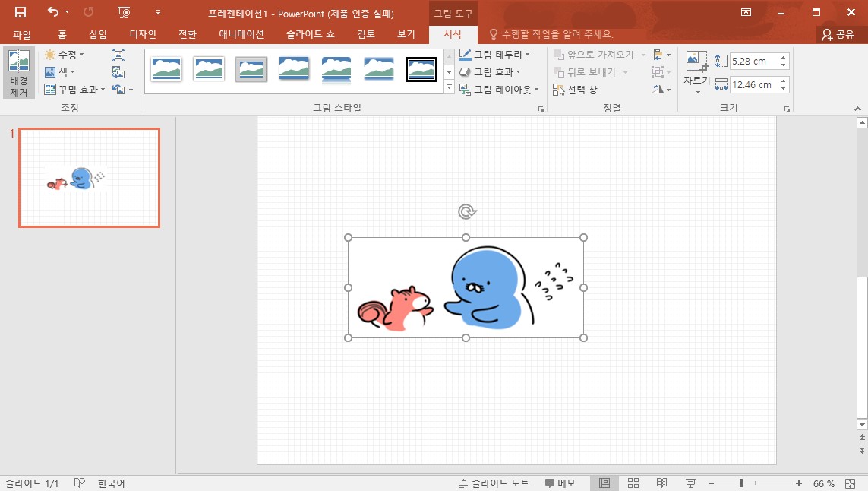
Task: Open 그림 효과 picture effects dropdown
Action: tap(491, 72)
